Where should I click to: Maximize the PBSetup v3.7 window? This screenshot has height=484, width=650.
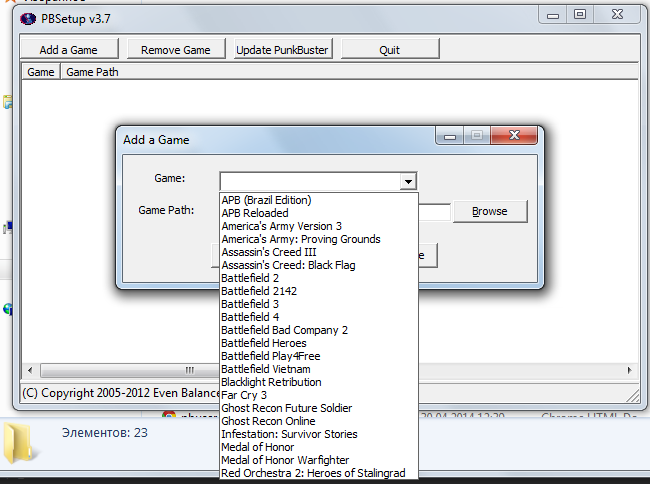coord(580,15)
